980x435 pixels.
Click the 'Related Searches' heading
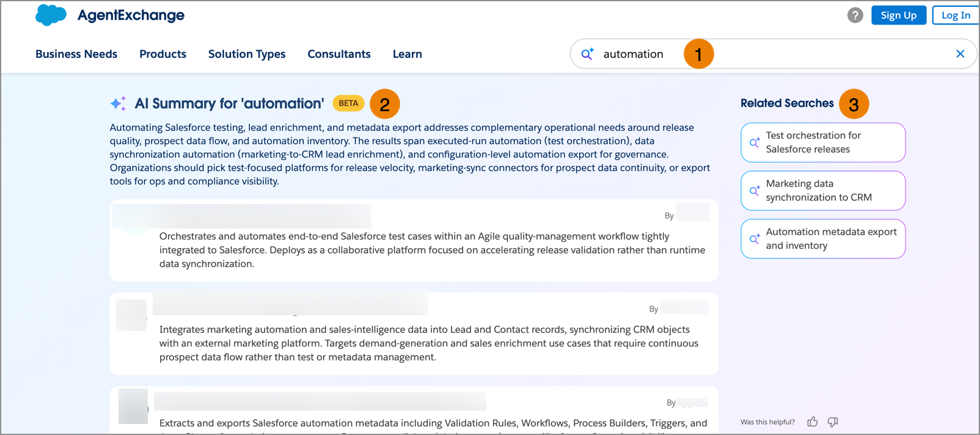click(787, 103)
